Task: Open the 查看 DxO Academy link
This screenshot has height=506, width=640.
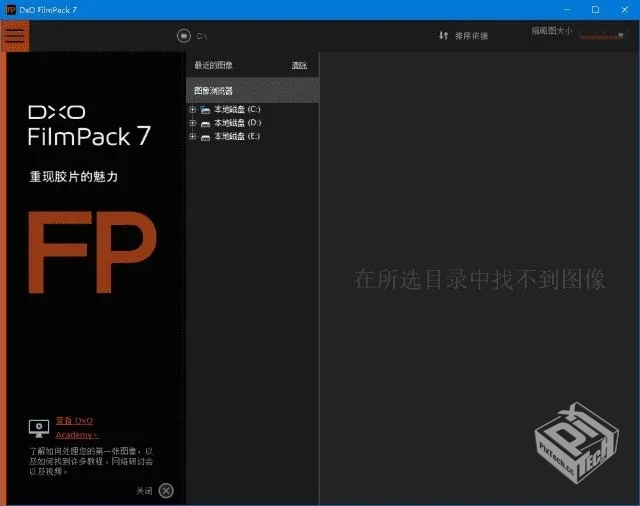Action: (x=77, y=428)
